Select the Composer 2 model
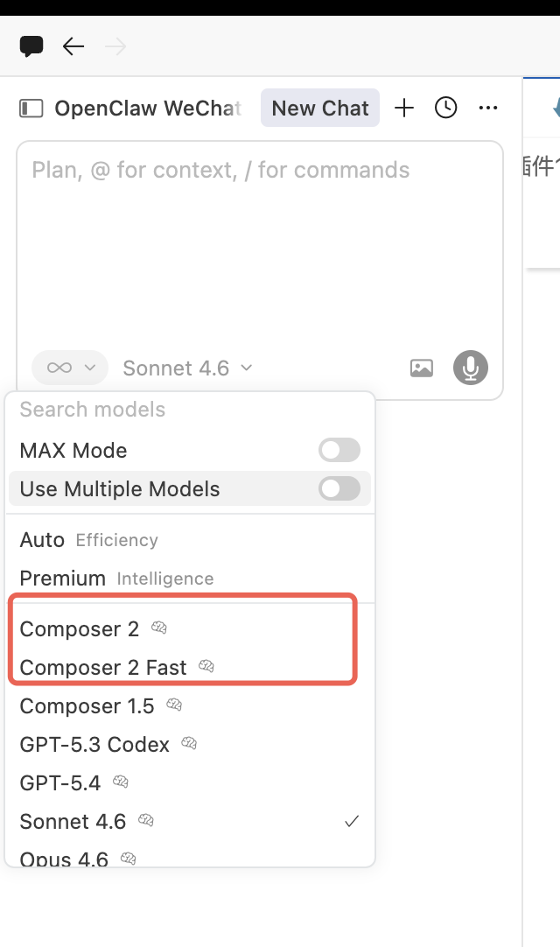Image resolution: width=560 pixels, height=947 pixels. coord(80,629)
